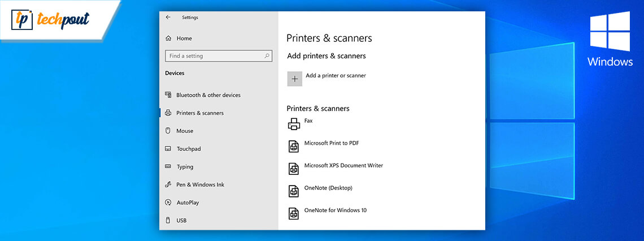Click the Printers & scanners sidebar icon

[x=168, y=113]
